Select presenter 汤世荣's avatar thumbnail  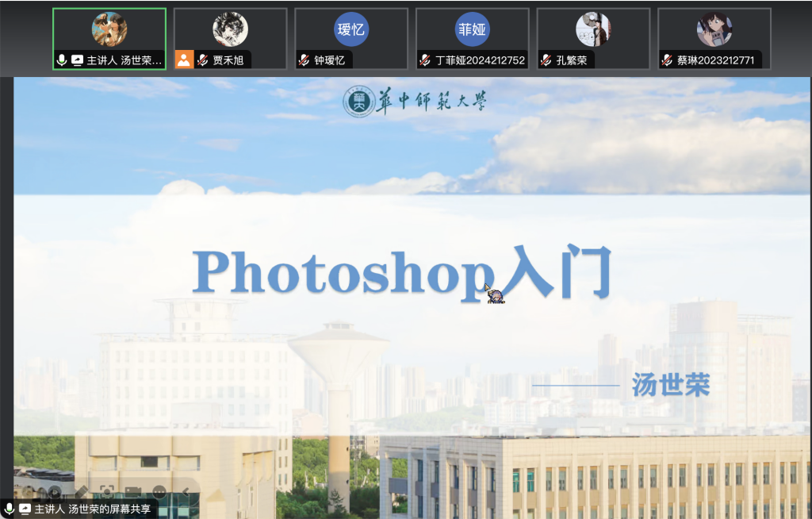click(109, 29)
